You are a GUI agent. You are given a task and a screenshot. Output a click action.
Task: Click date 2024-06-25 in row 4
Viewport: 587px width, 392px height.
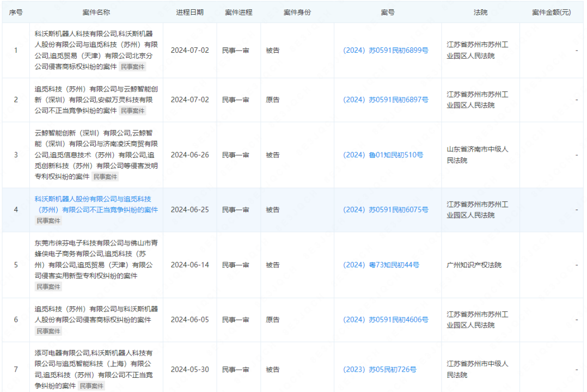tap(190, 210)
